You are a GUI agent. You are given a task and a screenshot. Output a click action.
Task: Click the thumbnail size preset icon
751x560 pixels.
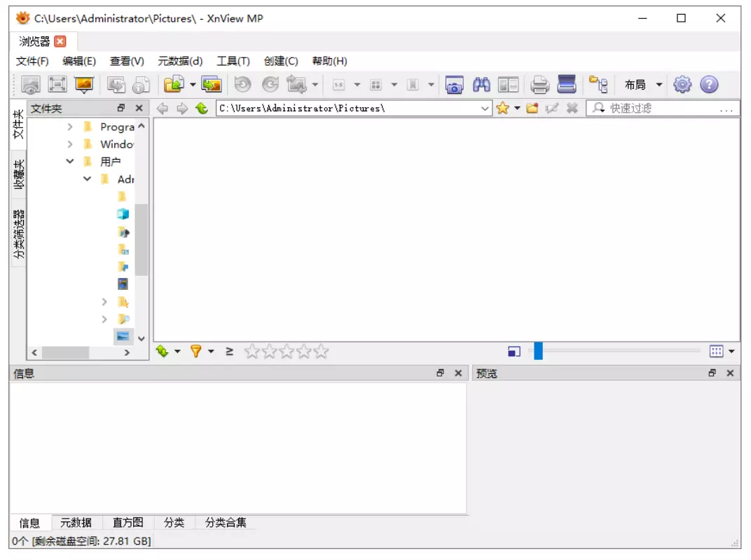tap(514, 352)
